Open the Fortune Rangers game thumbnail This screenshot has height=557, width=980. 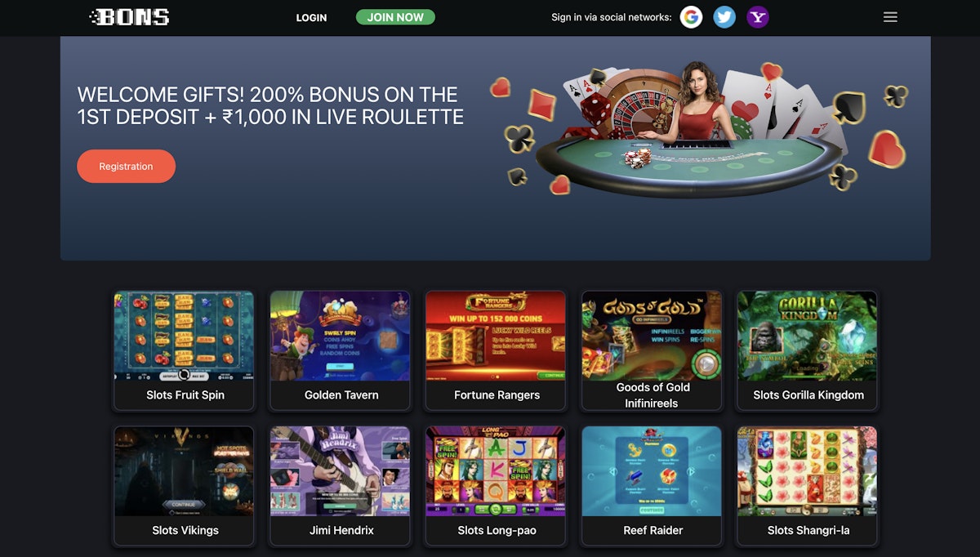point(496,336)
